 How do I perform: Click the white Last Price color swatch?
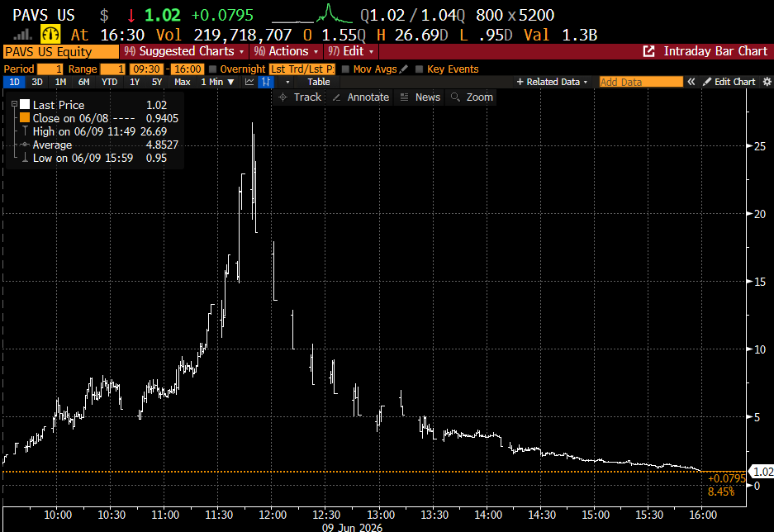pos(25,105)
